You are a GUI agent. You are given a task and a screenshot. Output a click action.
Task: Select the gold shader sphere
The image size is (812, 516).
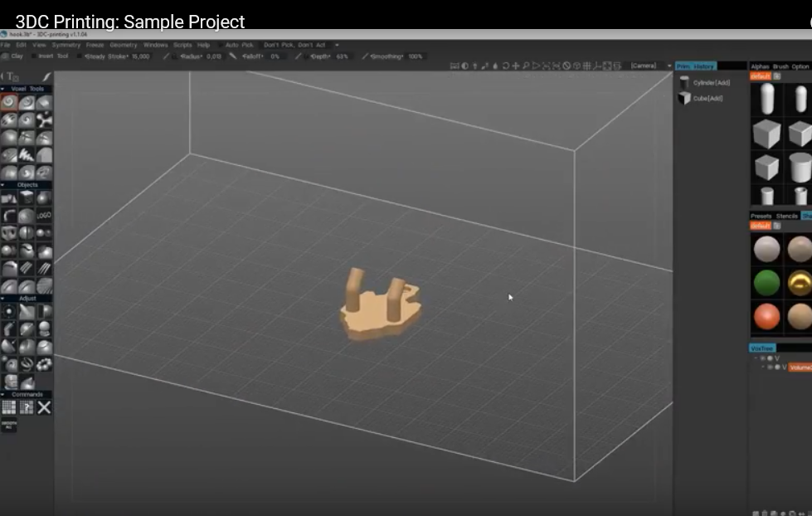pos(799,283)
